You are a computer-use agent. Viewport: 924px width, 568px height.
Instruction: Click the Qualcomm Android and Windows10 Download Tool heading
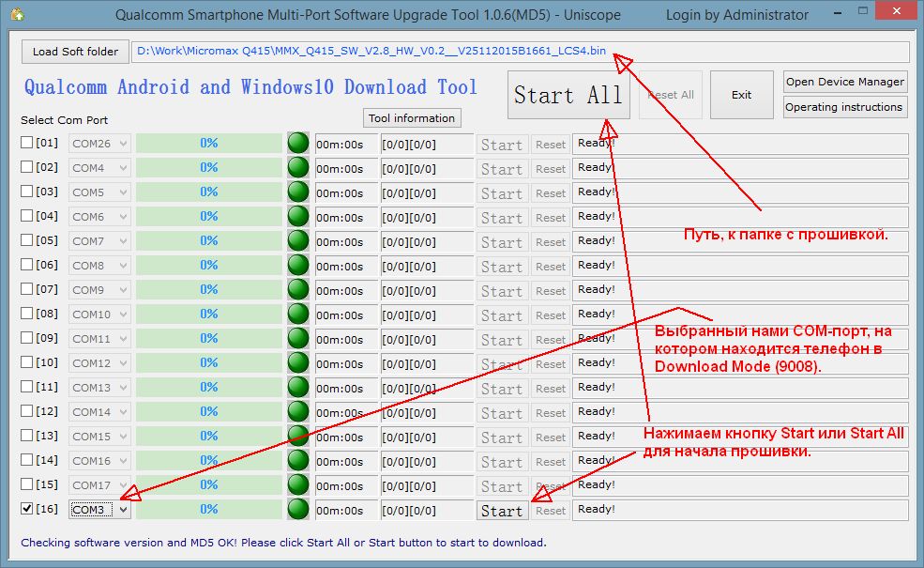pos(250,88)
